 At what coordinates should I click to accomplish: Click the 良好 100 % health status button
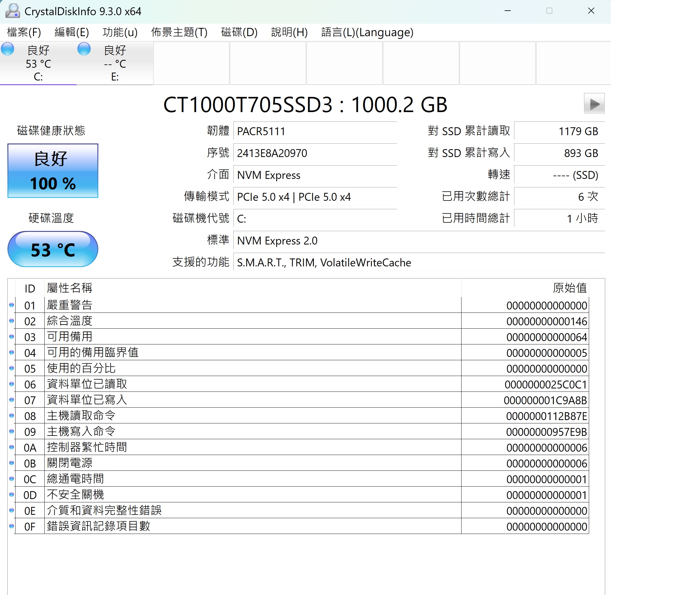53,171
